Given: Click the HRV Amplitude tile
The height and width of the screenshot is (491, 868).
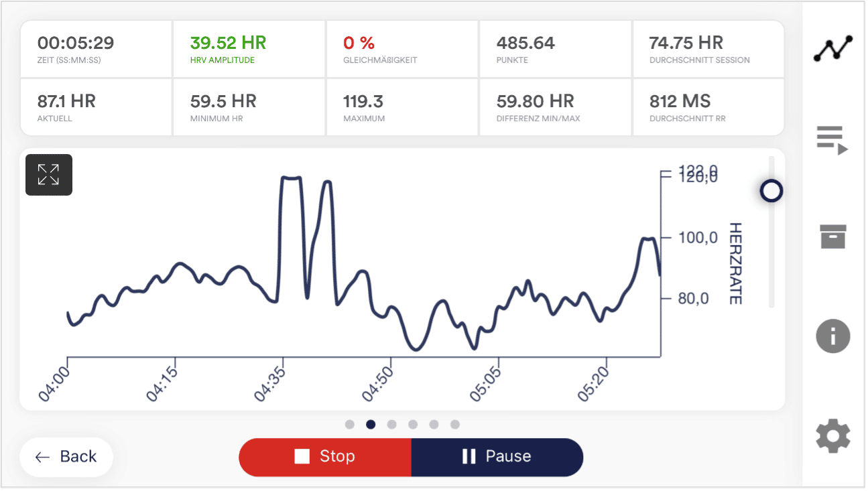Looking at the screenshot, I should [249, 50].
